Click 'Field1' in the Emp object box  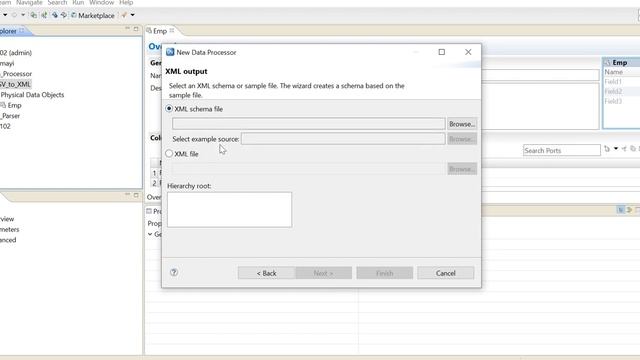pos(613,82)
